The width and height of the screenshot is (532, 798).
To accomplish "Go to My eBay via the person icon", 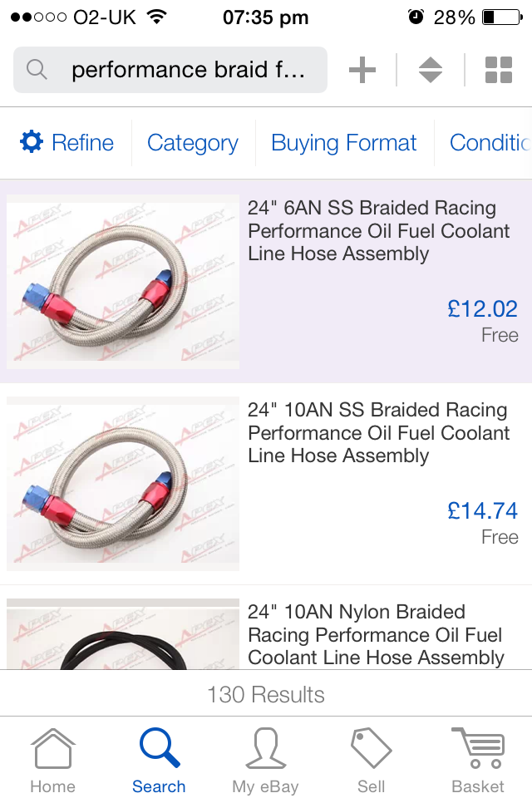I will (x=264, y=756).
